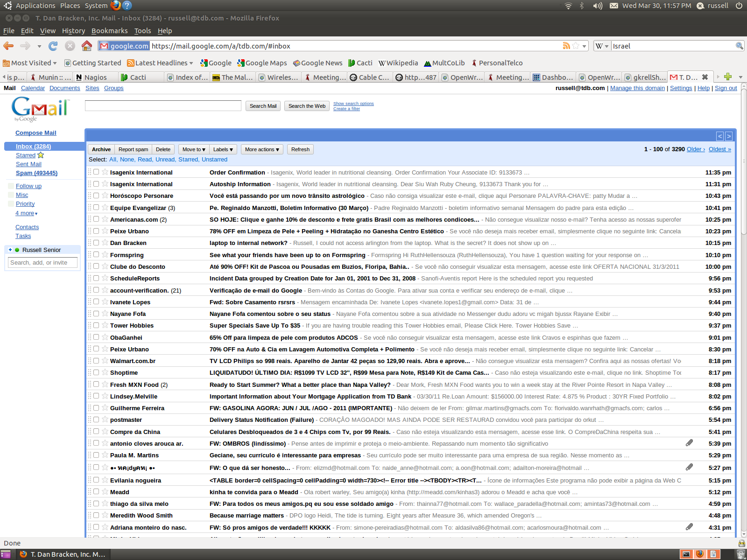Tick the checkbox for Horóscopo Personare email

pyautogui.click(x=96, y=196)
